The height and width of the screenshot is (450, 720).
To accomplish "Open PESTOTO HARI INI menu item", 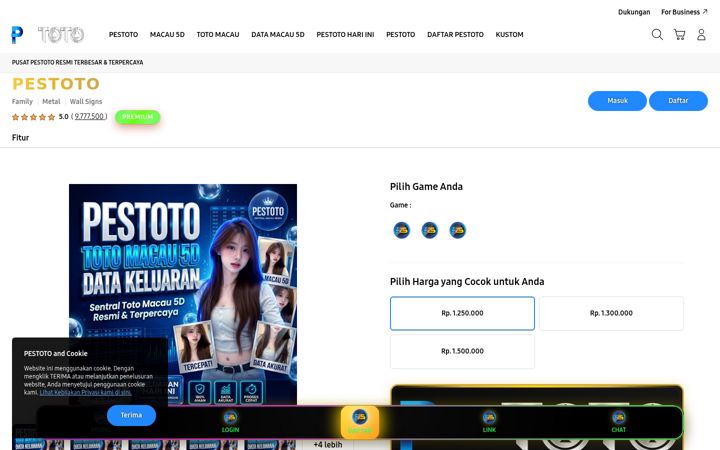I will 345,34.
